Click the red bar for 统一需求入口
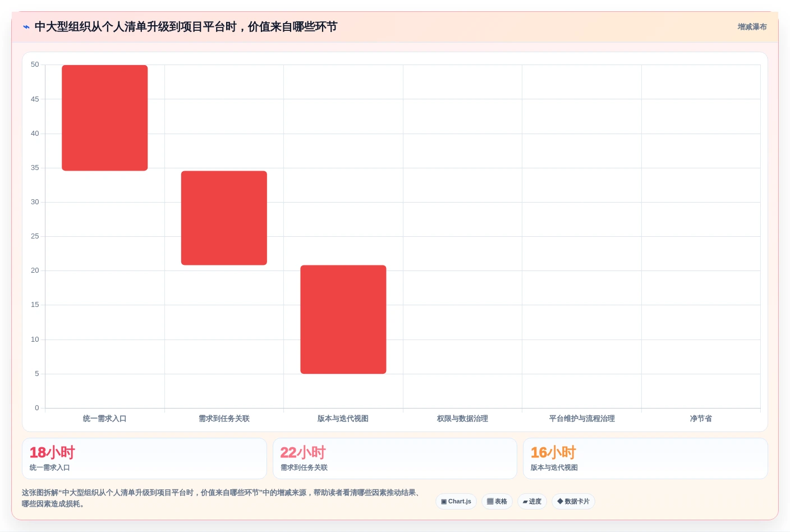790x532 pixels. pyautogui.click(x=105, y=118)
